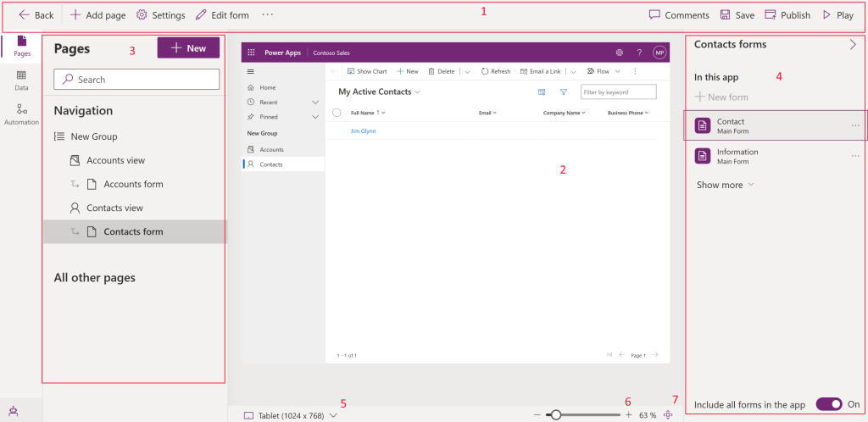Click the New page button in Pages pane

click(188, 48)
